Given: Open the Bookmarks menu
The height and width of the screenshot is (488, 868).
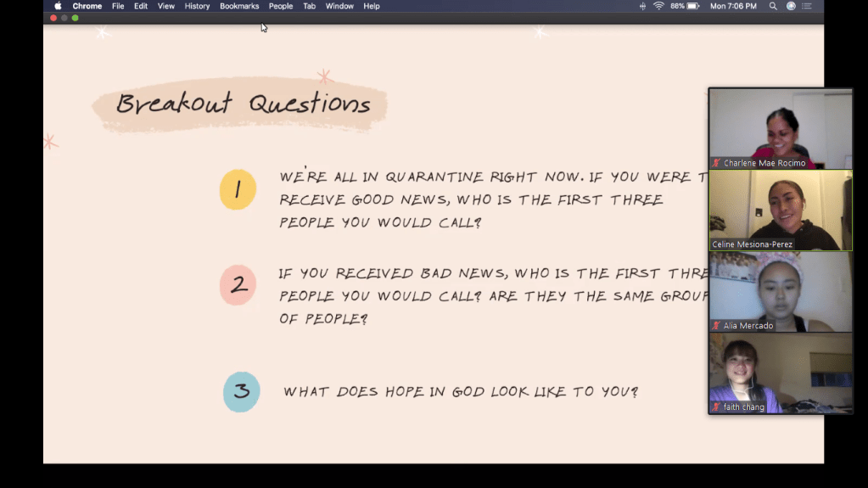Looking at the screenshot, I should 239,6.
